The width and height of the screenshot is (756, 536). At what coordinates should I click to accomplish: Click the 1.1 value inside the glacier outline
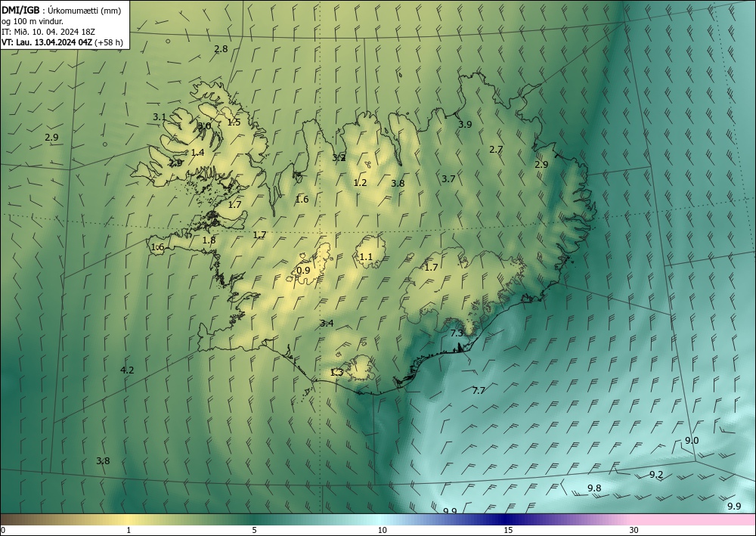coord(366,257)
